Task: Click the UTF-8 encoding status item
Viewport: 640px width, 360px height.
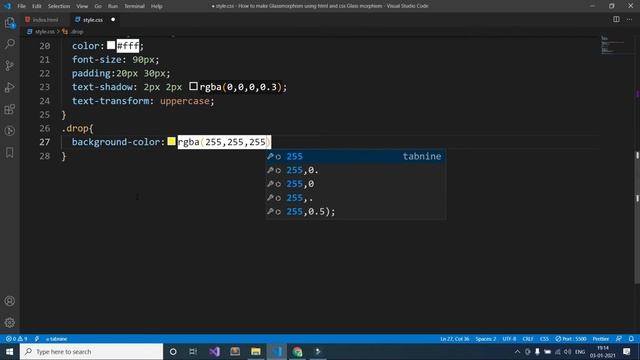Action: click(509, 339)
